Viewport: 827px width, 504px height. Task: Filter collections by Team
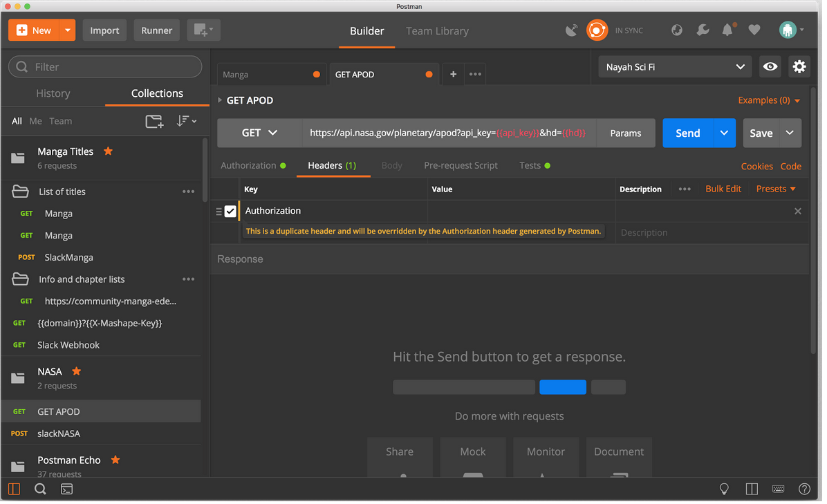click(x=61, y=121)
